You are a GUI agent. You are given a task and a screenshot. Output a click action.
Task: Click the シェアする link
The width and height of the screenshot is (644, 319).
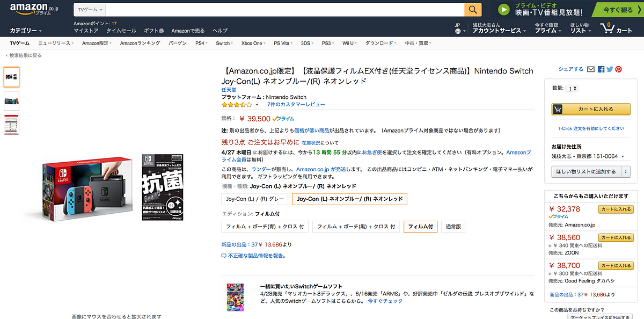(570, 69)
